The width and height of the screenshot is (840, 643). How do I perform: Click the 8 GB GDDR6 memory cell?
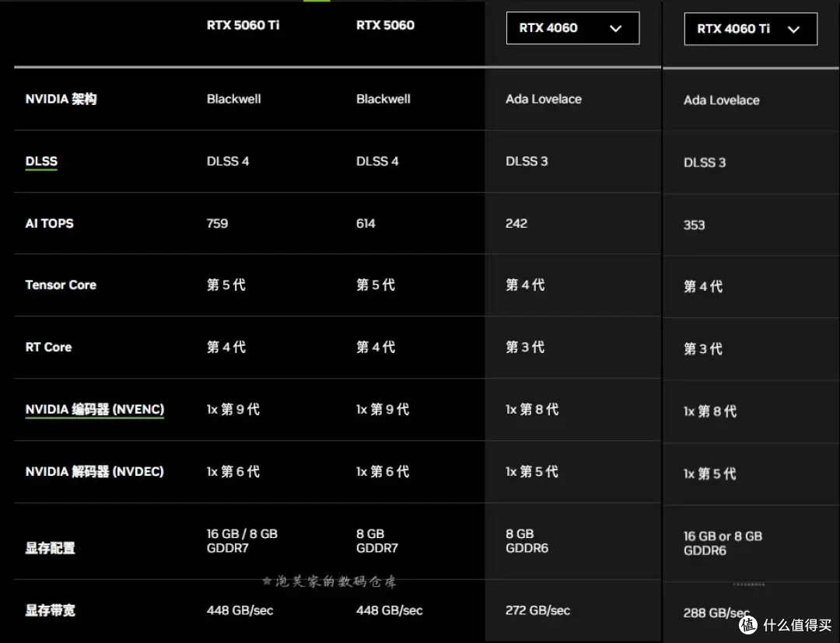[527, 540]
